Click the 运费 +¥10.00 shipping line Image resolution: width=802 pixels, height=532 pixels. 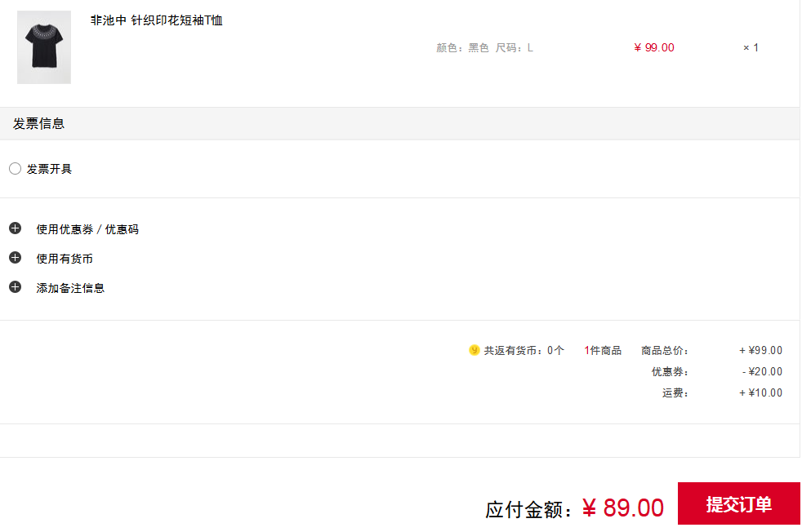(722, 393)
